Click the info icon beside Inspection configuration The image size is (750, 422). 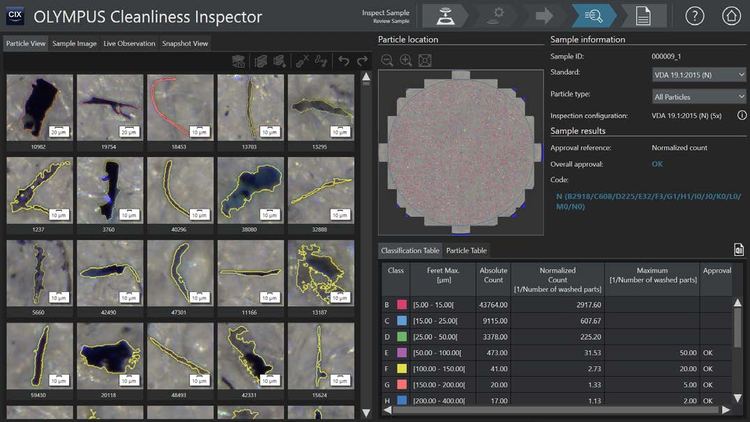pyautogui.click(x=742, y=115)
